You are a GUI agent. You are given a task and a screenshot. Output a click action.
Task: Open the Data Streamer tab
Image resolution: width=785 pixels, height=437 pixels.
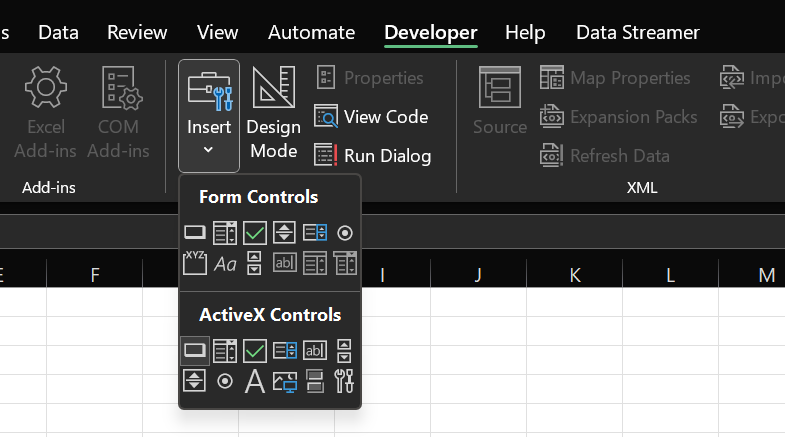click(637, 32)
